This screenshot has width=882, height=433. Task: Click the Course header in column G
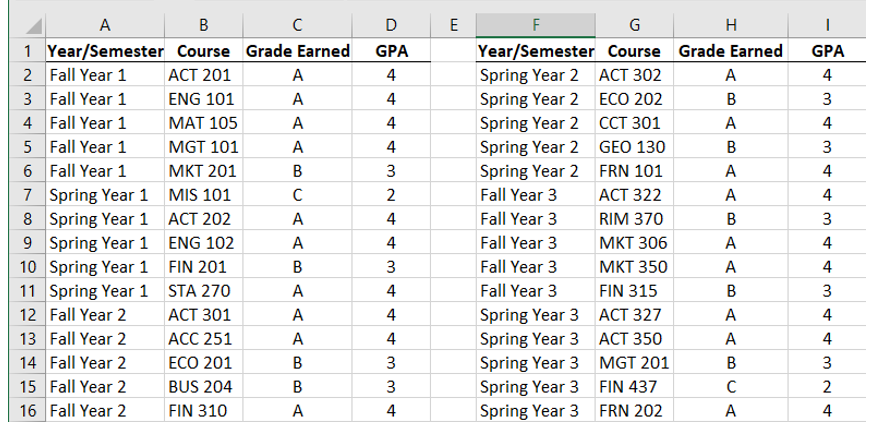pyautogui.click(x=634, y=51)
